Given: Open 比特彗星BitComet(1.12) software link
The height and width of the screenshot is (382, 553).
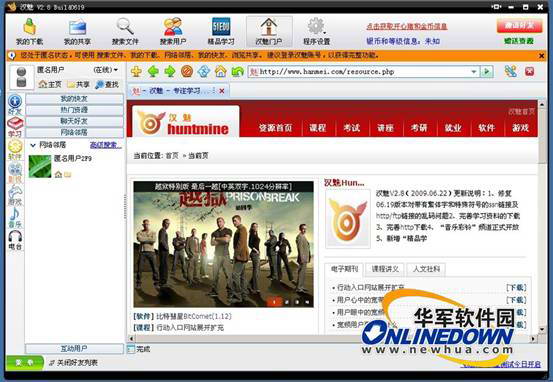Looking at the screenshot, I should [x=194, y=316].
